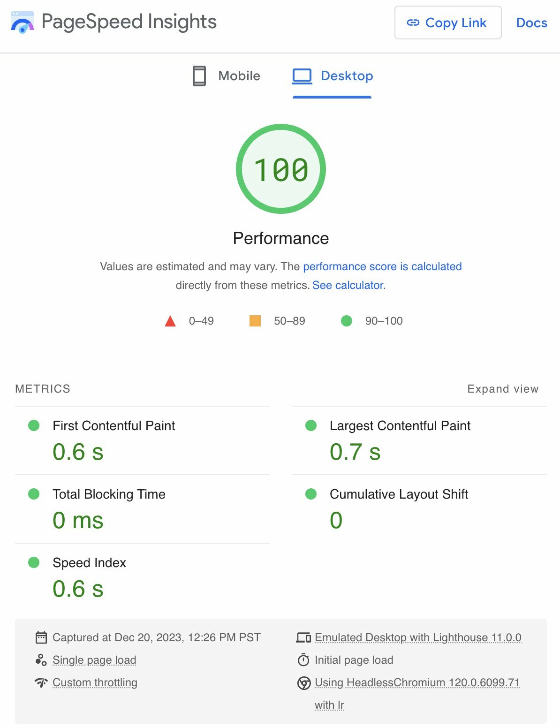
Task: Click the throttling wifi signal icon
Action: [x=41, y=682]
